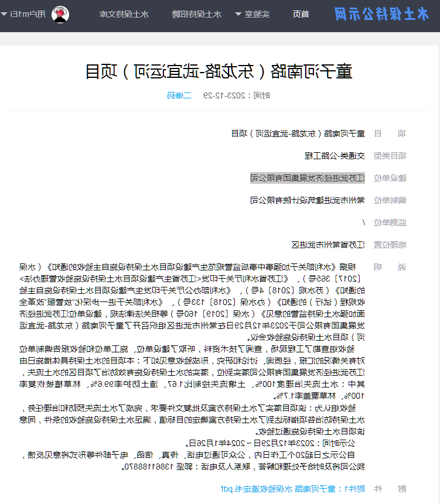The height and width of the screenshot is (504, 440).
Task: Go to the 首页 home menu item
Action: [x=301, y=15]
